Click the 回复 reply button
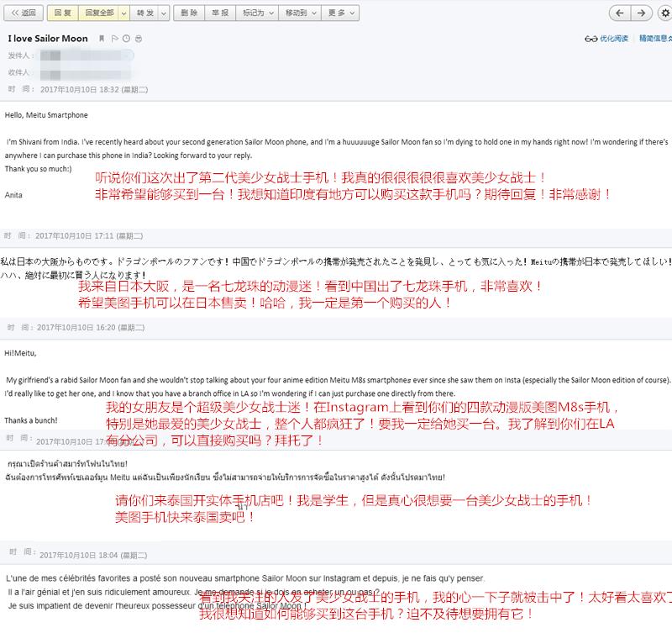The height and width of the screenshot is (633, 672). 62,13
